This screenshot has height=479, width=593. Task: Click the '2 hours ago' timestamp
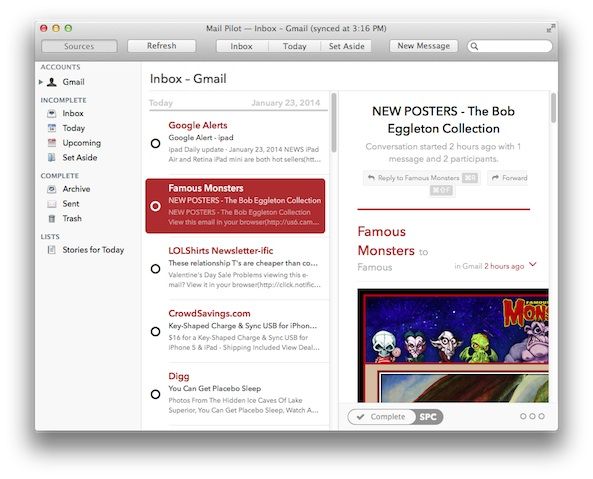(x=504, y=266)
